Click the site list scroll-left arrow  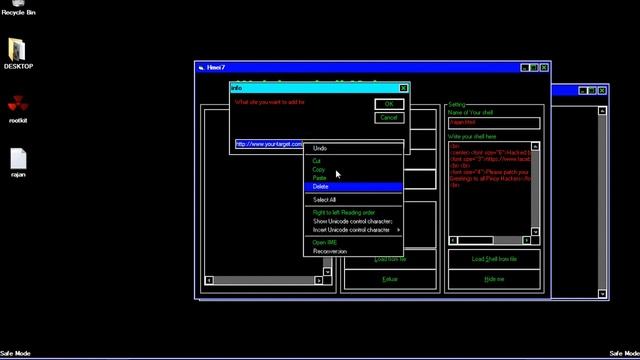209,280
